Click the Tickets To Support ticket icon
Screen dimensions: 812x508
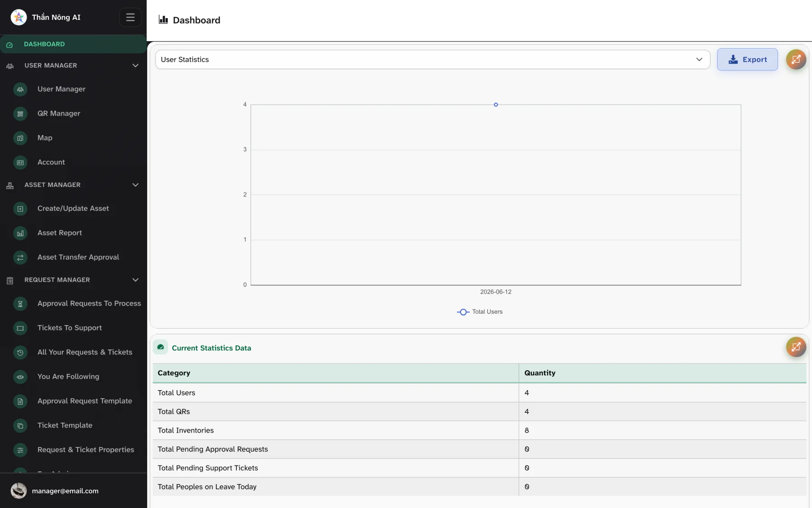[x=20, y=328]
